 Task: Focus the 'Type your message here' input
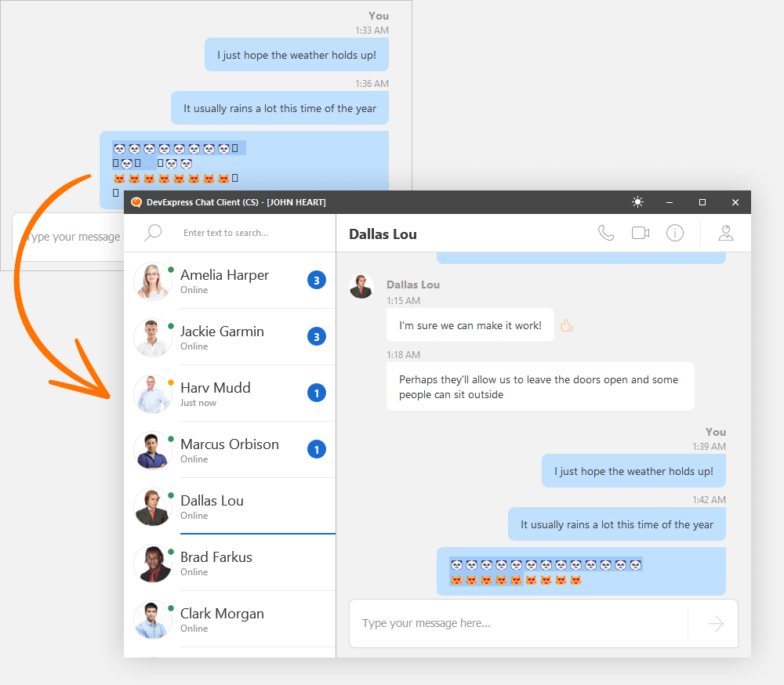517,624
